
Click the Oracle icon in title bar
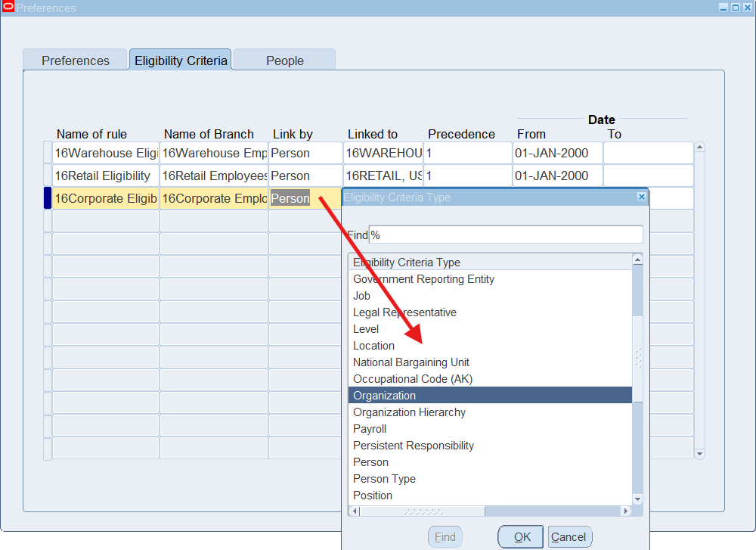[8, 8]
